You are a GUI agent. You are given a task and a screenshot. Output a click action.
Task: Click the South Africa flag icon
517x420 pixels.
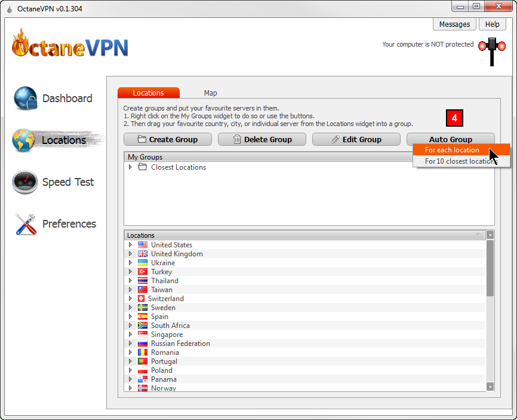143,326
